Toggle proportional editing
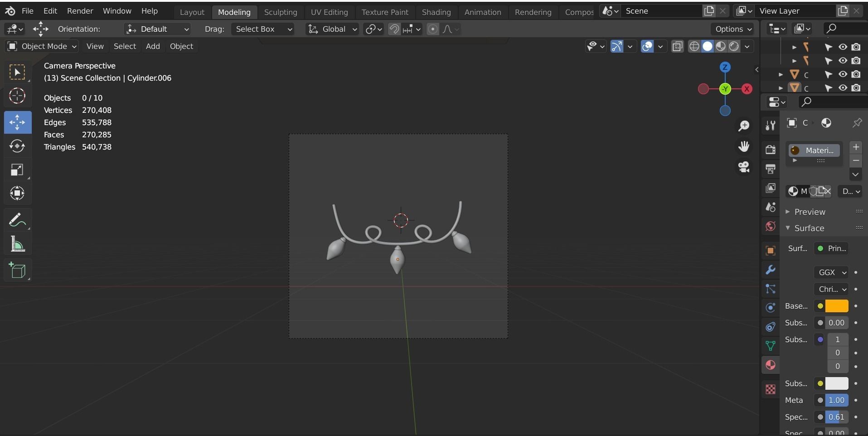 click(433, 29)
